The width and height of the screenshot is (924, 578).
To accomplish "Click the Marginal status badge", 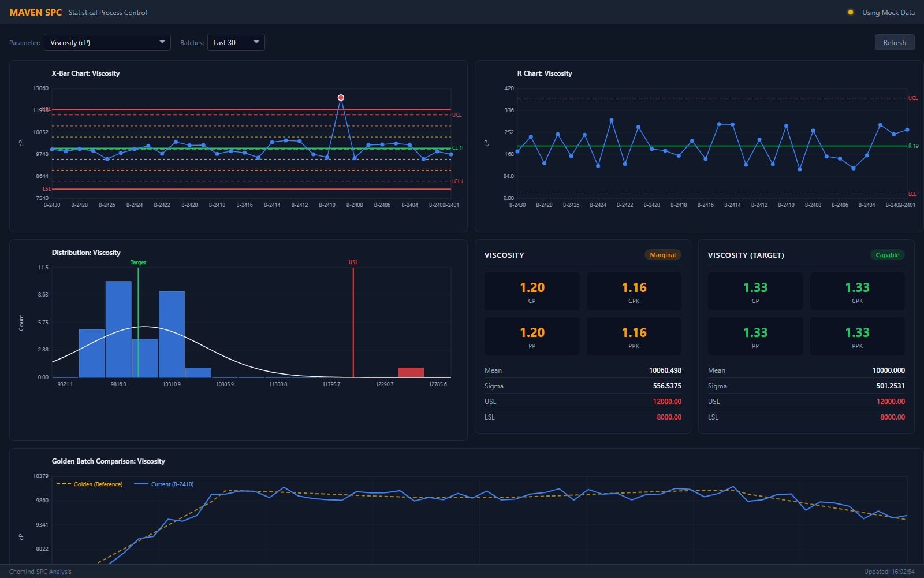I will click(662, 254).
